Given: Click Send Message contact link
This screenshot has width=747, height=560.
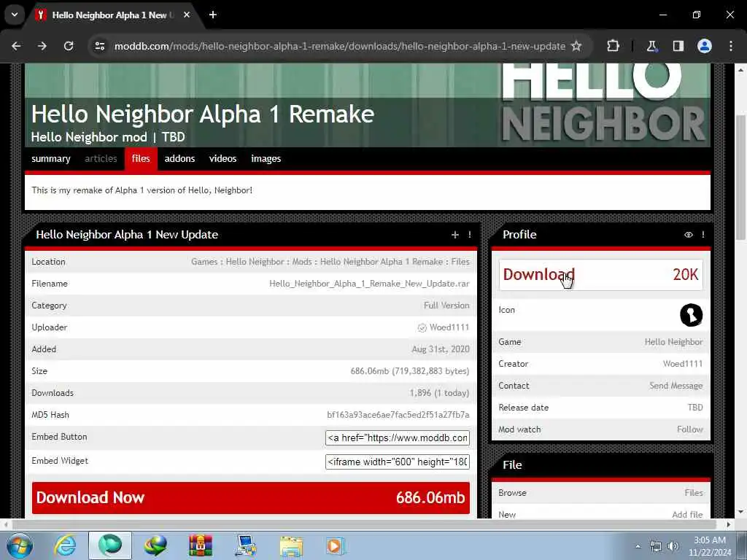Looking at the screenshot, I should 676,386.
